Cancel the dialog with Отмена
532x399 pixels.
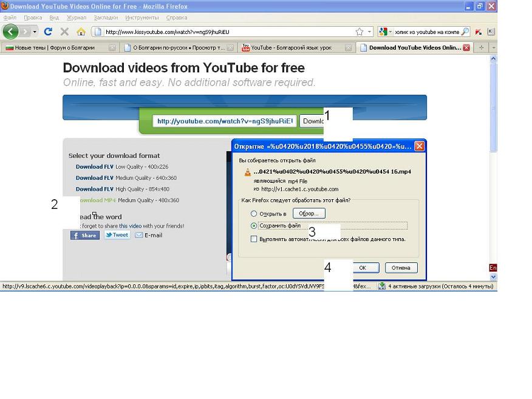coord(401,268)
